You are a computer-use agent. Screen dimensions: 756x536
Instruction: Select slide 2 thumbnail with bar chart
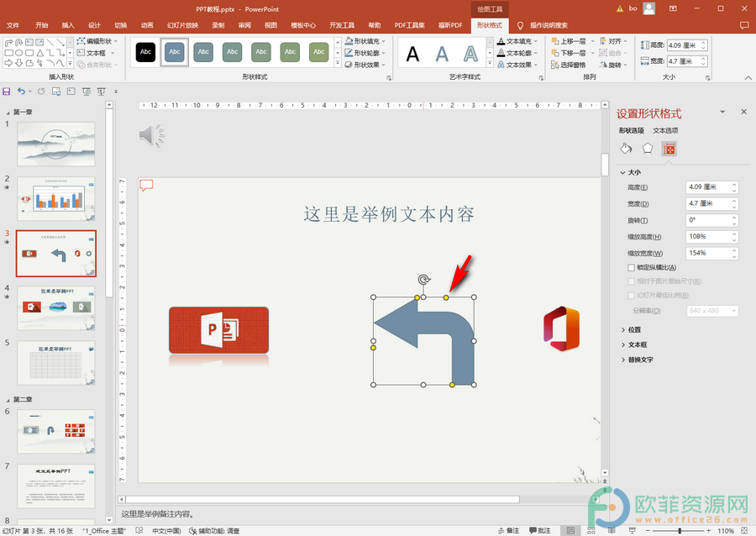point(56,198)
